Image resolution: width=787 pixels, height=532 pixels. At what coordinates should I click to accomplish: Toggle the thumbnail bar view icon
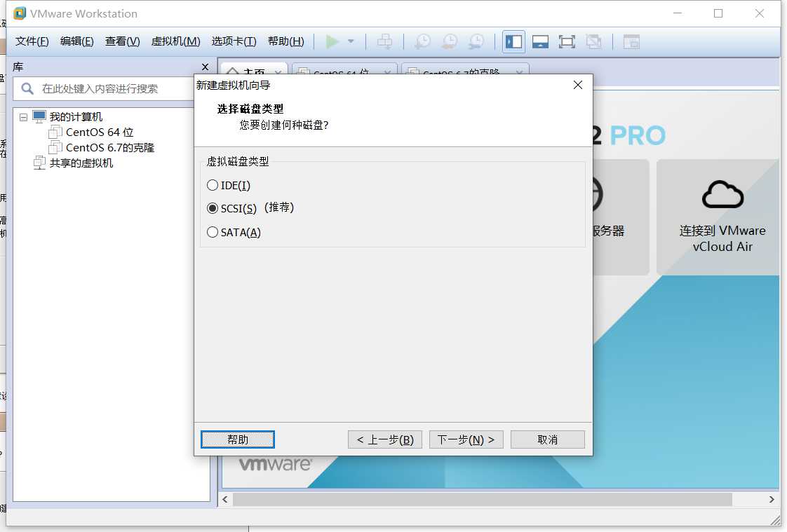coord(540,41)
